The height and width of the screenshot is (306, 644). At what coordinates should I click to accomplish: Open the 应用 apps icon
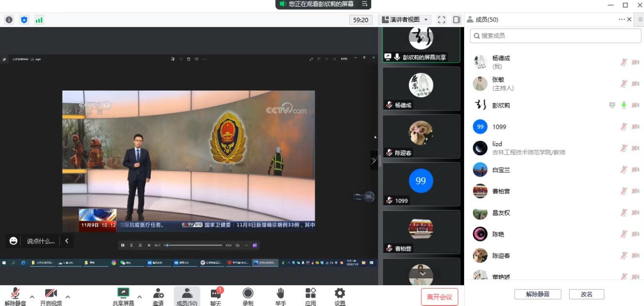310,296
